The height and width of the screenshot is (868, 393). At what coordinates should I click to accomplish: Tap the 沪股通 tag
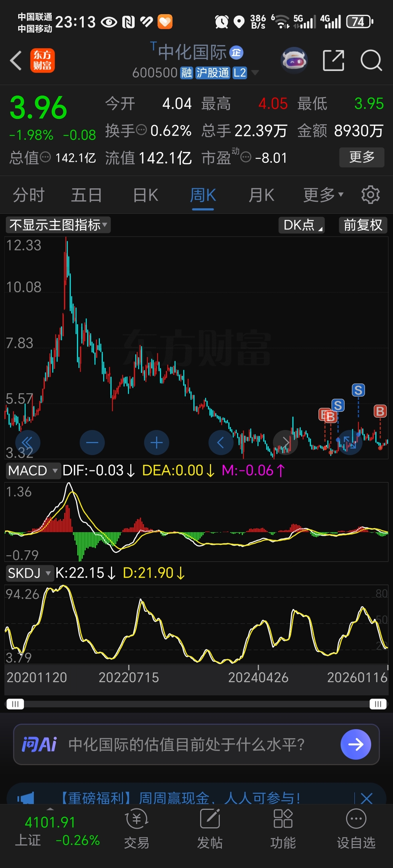pos(213,73)
